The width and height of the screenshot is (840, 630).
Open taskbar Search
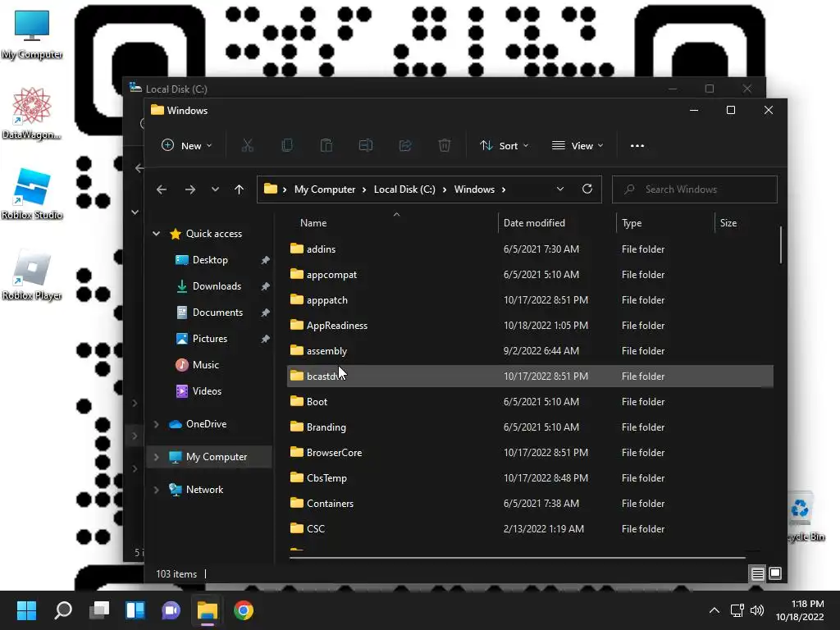[63, 610]
